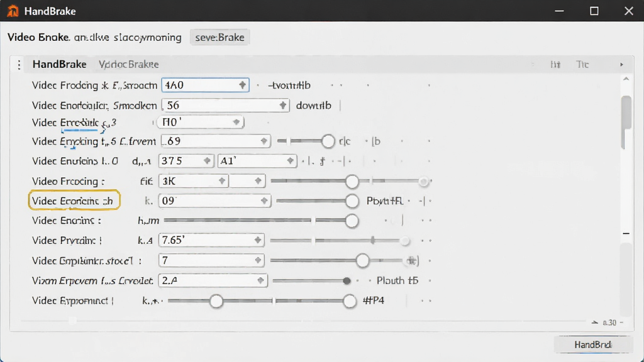
Task: Click the right knob of the #P4 slider
Action: (350, 301)
